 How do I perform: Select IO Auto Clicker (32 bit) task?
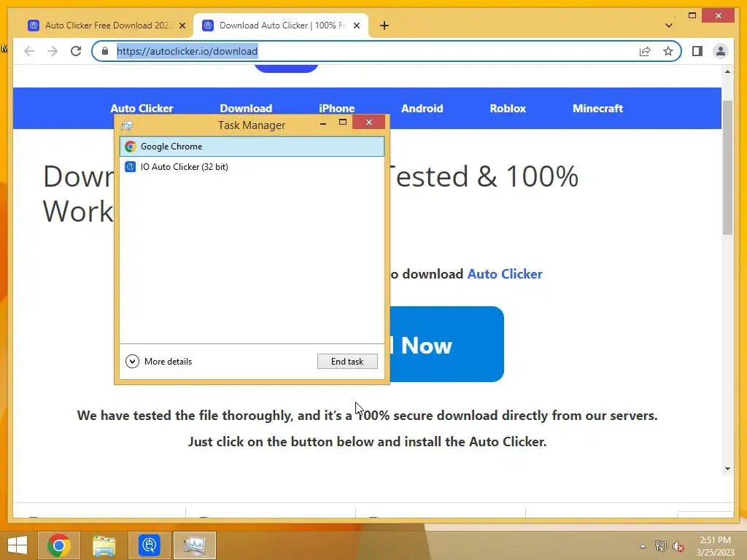(252, 167)
